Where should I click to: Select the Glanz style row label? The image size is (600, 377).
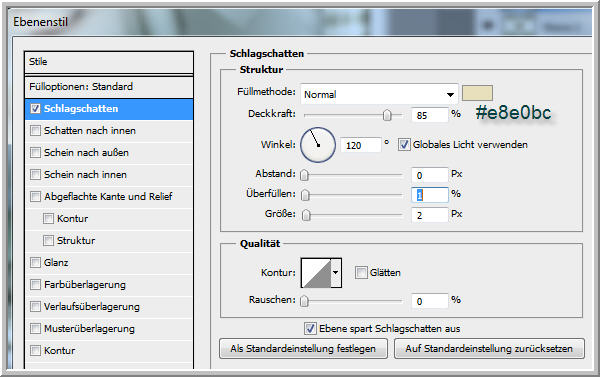click(x=56, y=263)
